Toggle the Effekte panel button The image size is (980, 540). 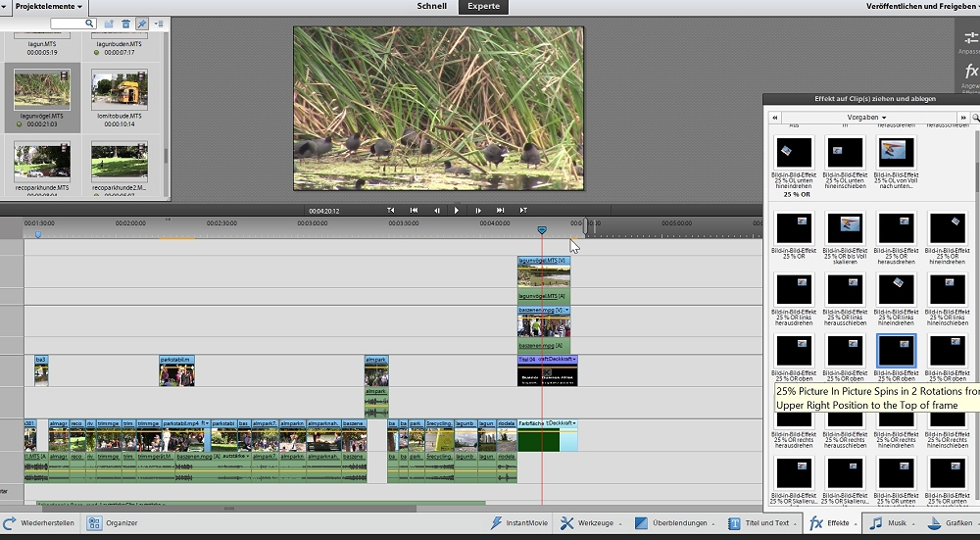pyautogui.click(x=832, y=523)
